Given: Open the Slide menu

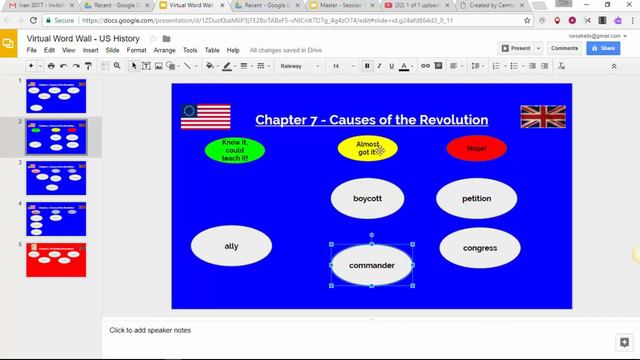Looking at the screenshot, I should click(x=112, y=50).
